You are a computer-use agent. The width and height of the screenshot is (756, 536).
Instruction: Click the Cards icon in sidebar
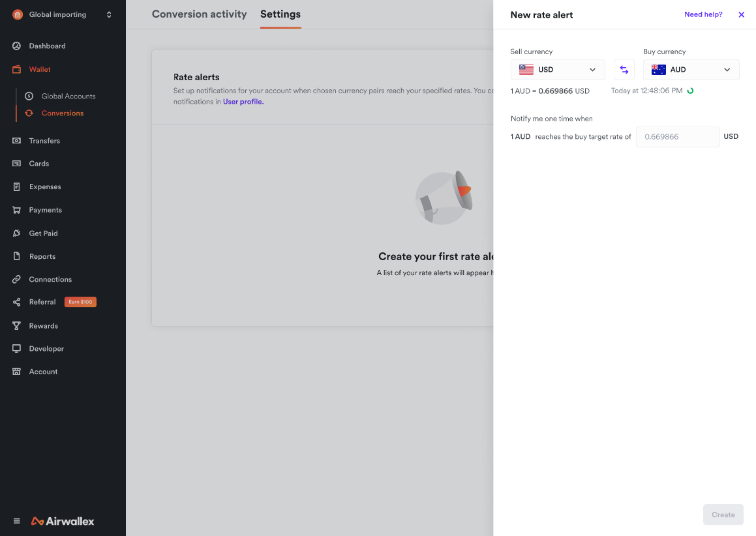pos(17,164)
